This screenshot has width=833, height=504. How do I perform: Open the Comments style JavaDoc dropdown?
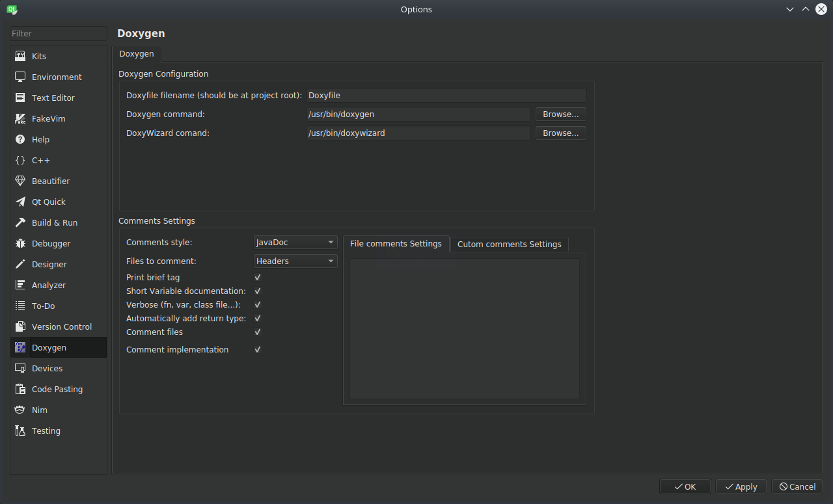click(295, 243)
